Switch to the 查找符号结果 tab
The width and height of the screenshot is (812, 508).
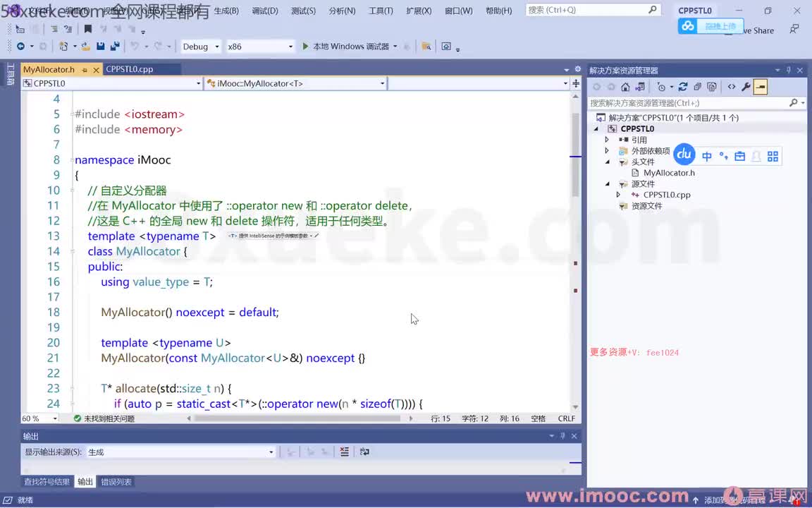coord(47,482)
